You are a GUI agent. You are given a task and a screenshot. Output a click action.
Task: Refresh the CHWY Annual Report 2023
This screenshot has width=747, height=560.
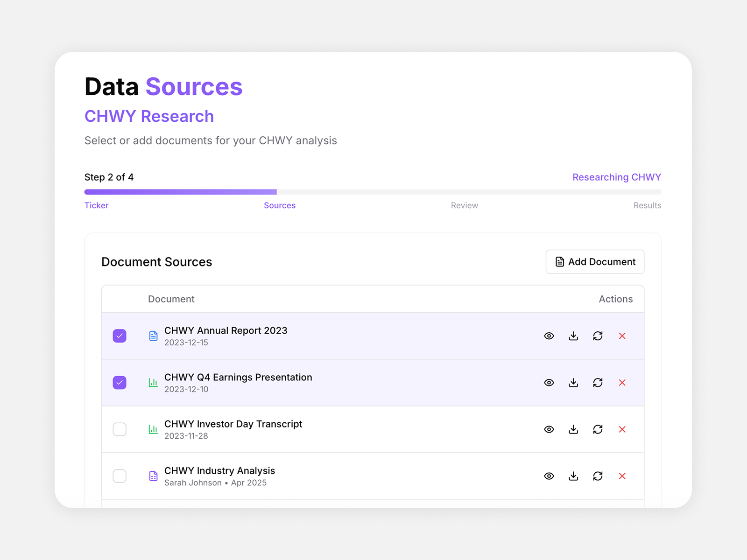[598, 336]
